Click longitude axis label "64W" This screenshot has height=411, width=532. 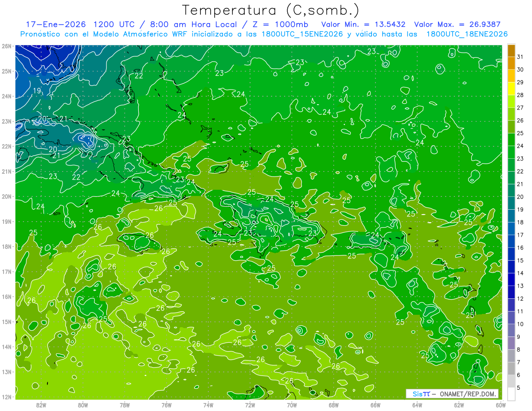(417, 405)
